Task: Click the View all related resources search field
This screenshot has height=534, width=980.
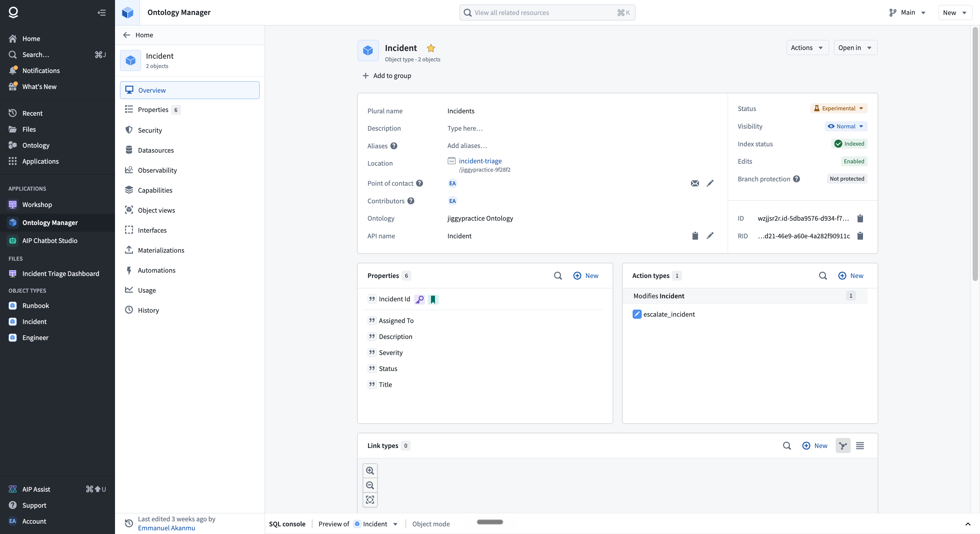Action: pyautogui.click(x=547, y=13)
